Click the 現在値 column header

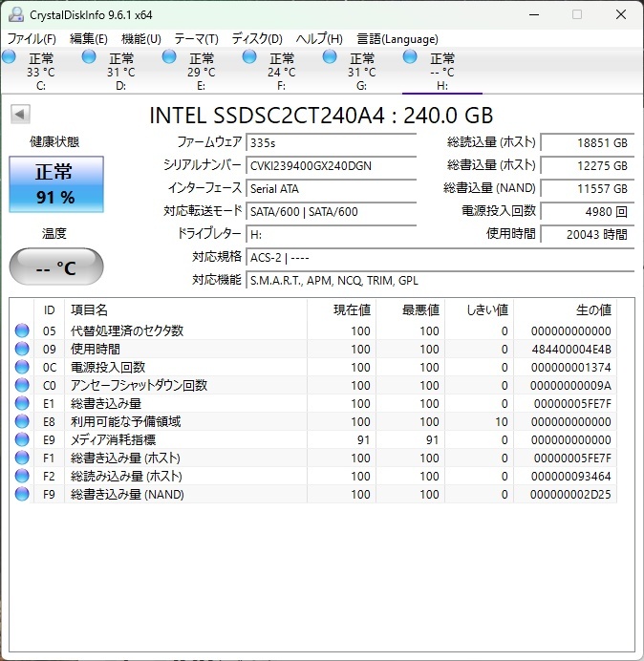tap(342, 310)
